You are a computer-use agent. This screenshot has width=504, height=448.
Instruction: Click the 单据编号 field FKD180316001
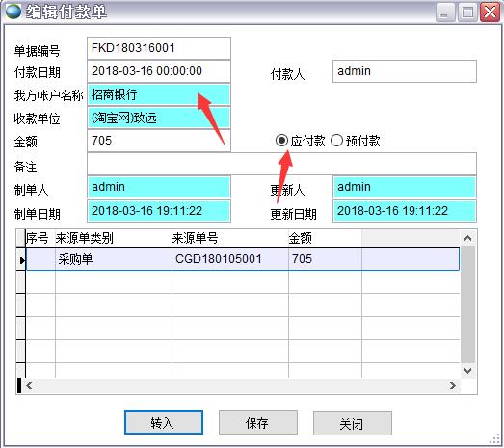click(159, 48)
